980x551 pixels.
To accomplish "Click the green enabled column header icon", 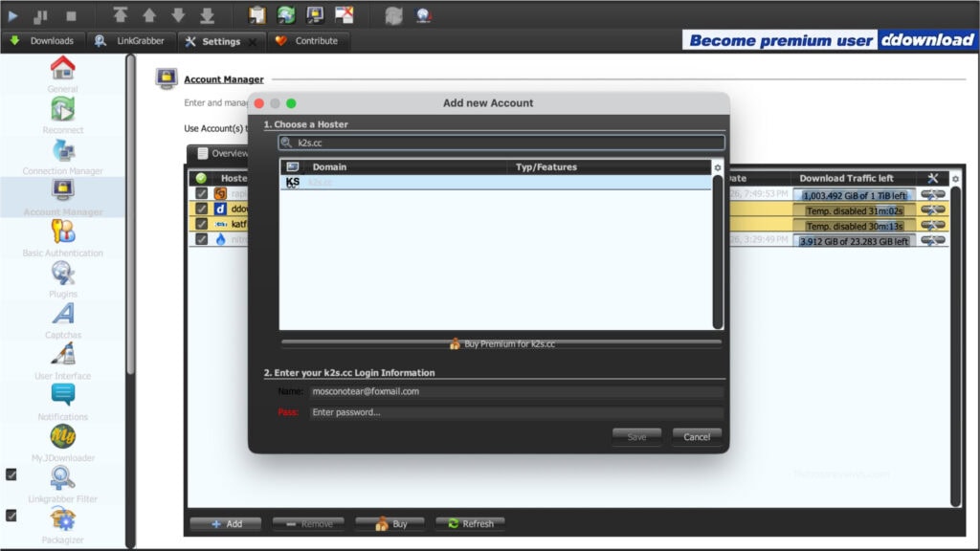I will [x=201, y=178].
